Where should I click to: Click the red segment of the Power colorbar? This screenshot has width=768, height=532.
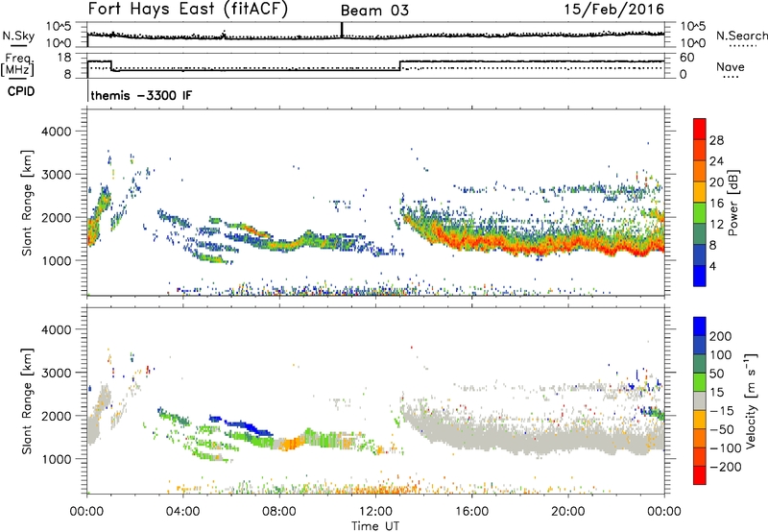pos(700,129)
